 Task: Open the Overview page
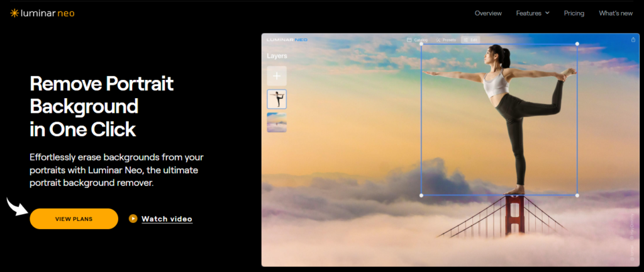coord(488,13)
